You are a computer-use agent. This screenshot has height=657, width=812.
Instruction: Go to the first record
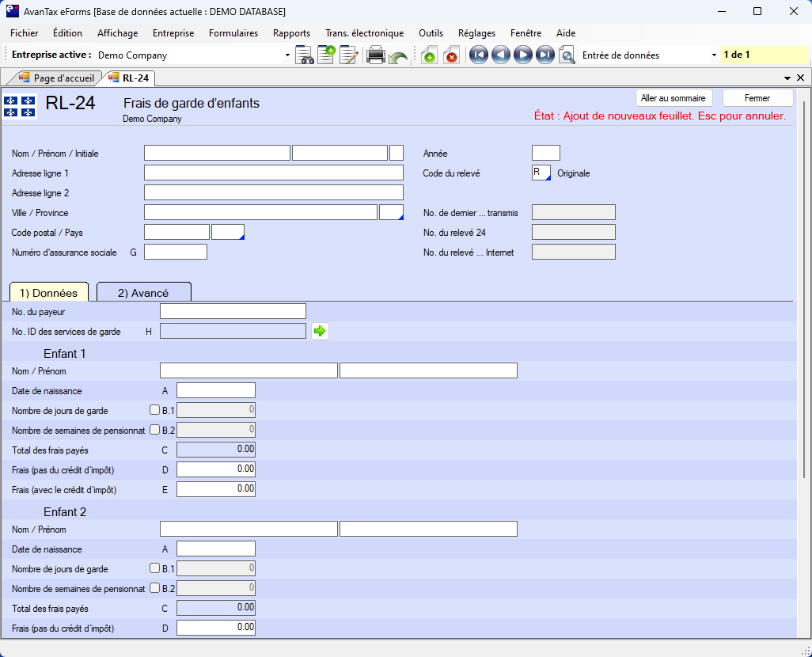pos(478,55)
